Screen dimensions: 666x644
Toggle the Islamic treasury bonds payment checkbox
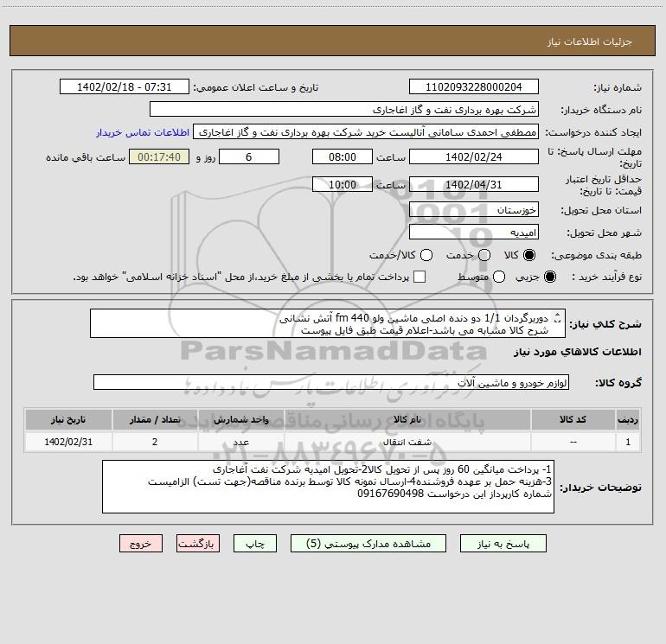tap(419, 277)
